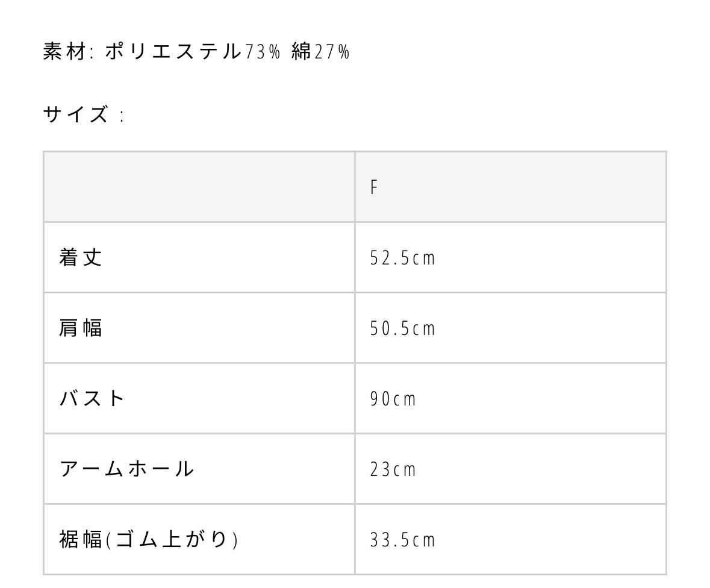Click the 着丈 row label
710x588 pixels.
click(x=81, y=257)
